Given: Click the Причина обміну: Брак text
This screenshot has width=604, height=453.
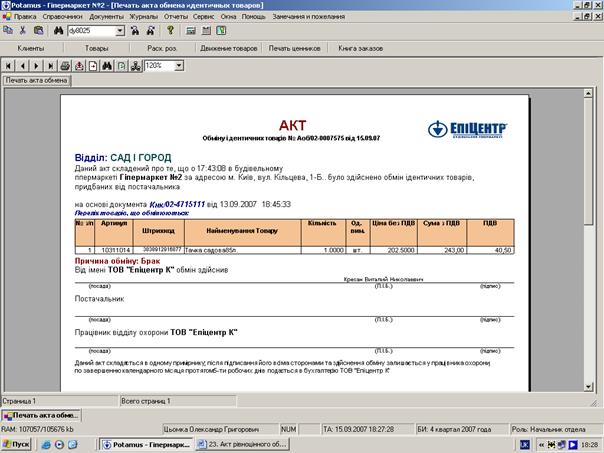Looking at the screenshot, I should coord(117,261).
